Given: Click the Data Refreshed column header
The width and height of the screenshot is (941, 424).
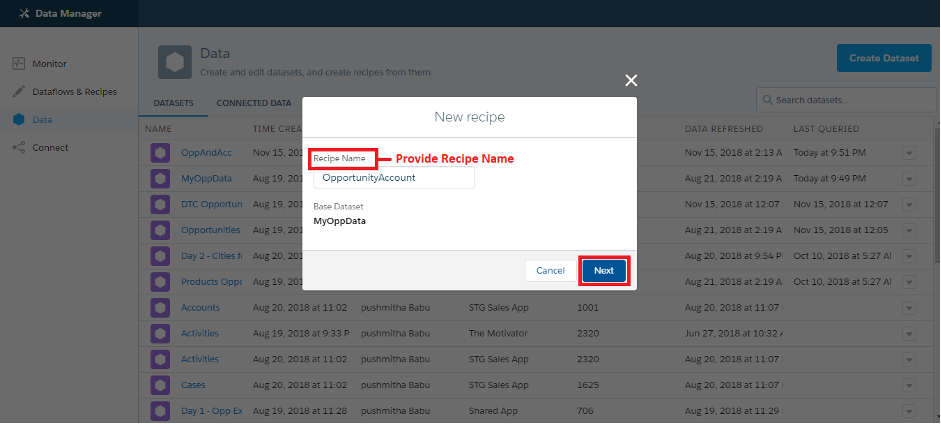Looking at the screenshot, I should tap(724, 129).
